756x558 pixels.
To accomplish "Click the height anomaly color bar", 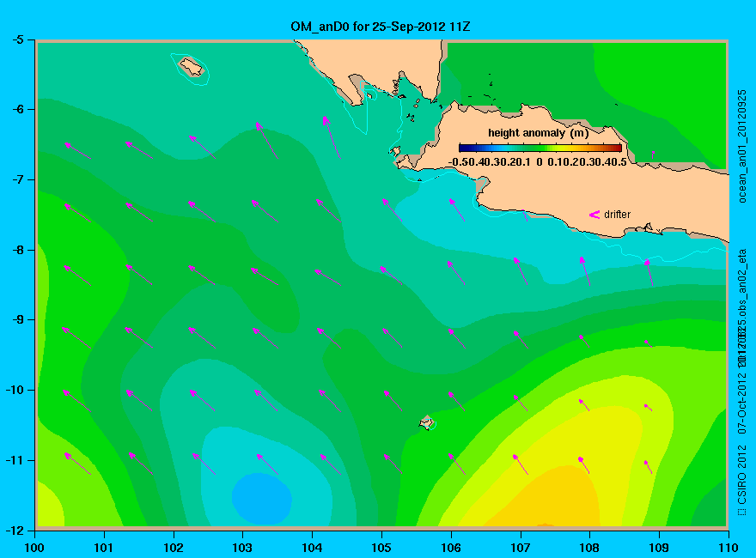I will pos(540,148).
